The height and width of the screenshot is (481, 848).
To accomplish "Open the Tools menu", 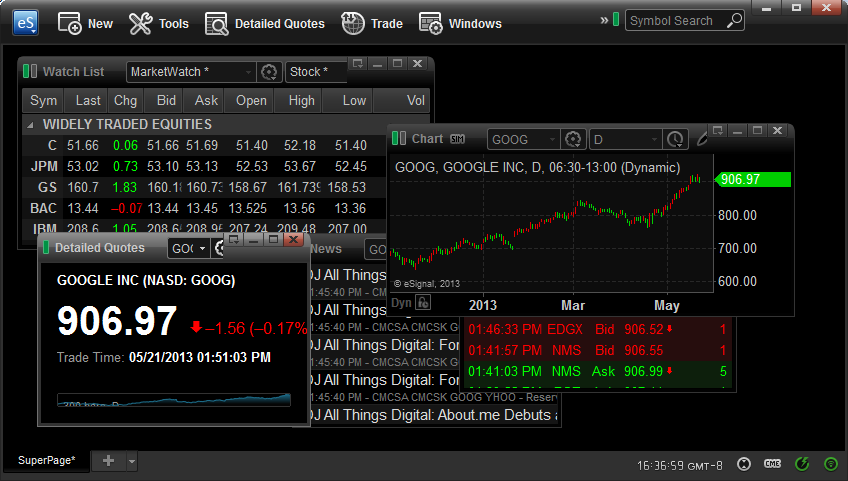I will click(158, 24).
